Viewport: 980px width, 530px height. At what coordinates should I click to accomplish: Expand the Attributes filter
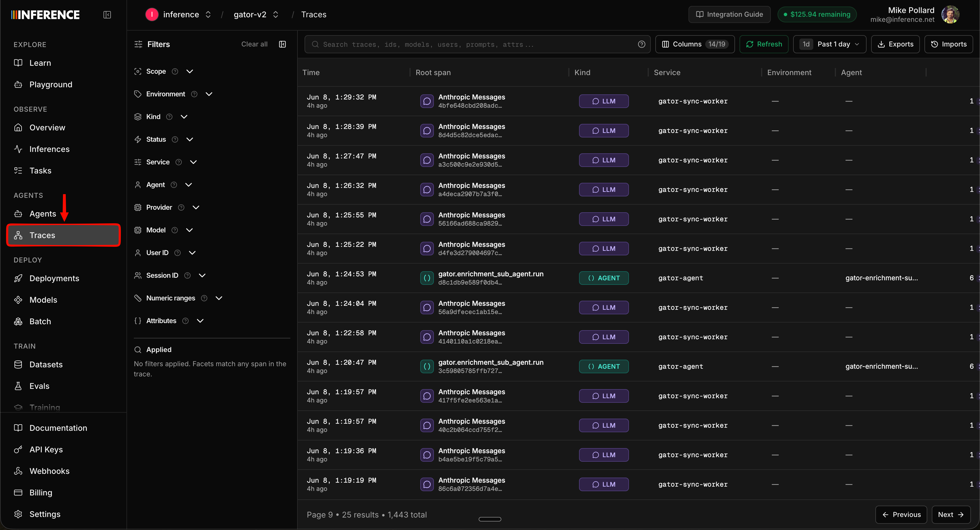point(200,321)
